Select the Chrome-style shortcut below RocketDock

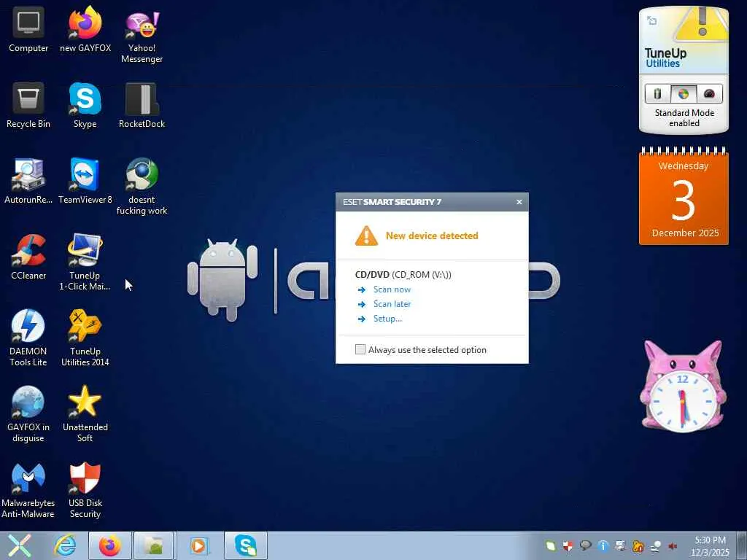click(x=142, y=187)
